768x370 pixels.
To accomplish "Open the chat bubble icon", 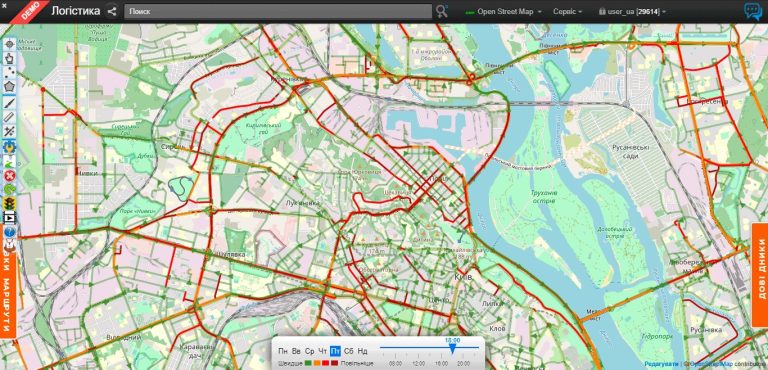I will (752, 11).
